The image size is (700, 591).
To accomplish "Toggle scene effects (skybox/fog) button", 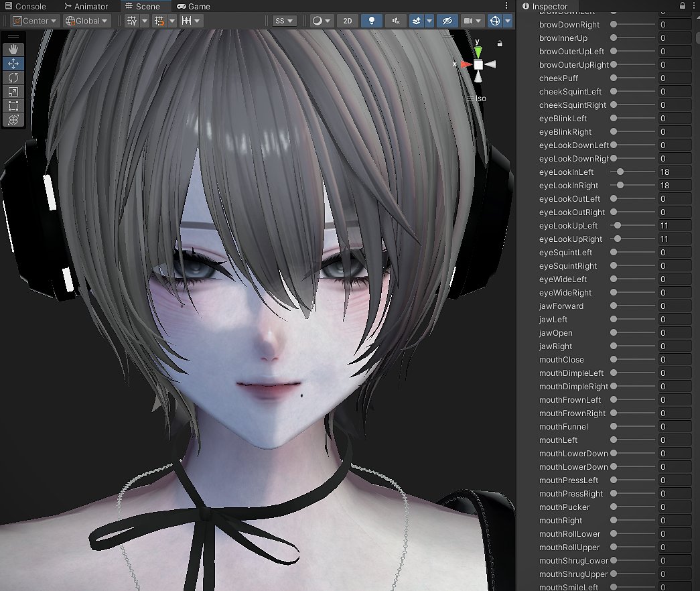I will pyautogui.click(x=416, y=21).
